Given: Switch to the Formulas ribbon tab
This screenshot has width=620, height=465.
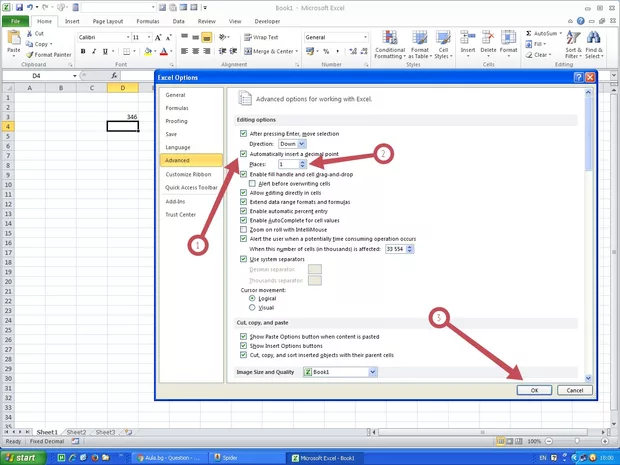Looking at the screenshot, I should 149,20.
